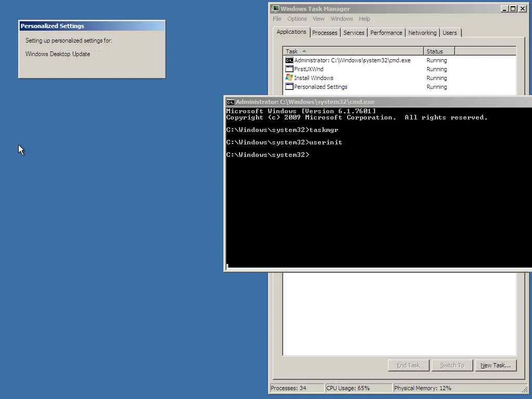Switch to the Performance tab

click(386, 33)
